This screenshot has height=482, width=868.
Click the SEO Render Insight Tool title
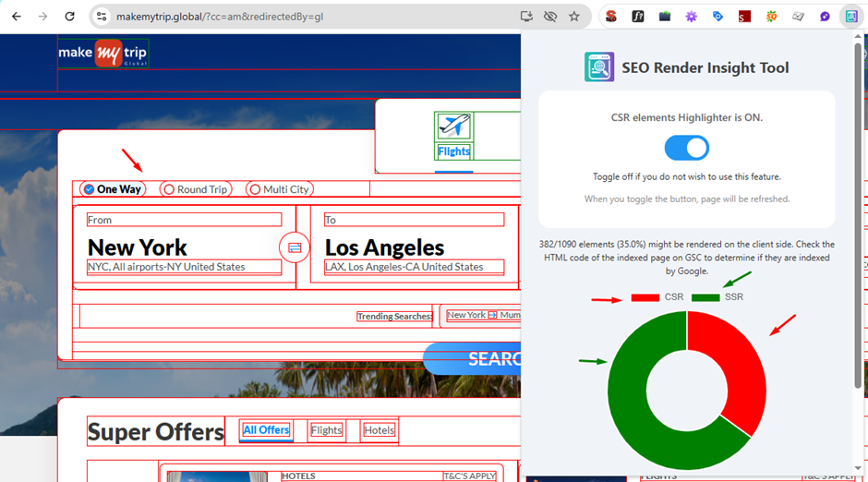pos(705,67)
